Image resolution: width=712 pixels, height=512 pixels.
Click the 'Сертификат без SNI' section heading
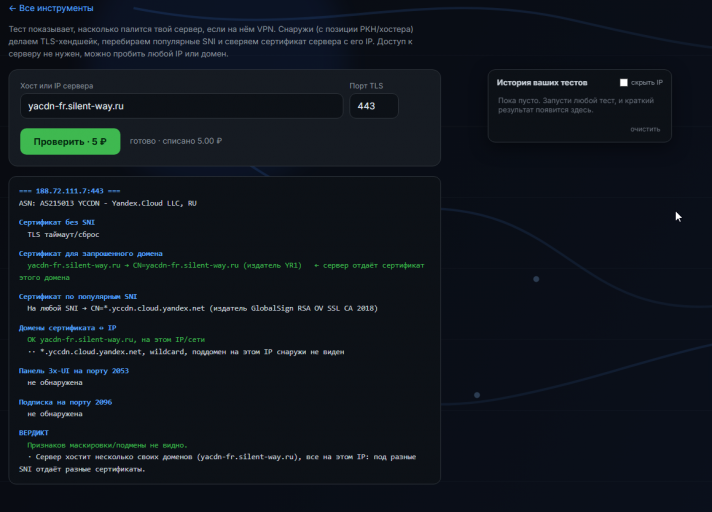[57, 222]
